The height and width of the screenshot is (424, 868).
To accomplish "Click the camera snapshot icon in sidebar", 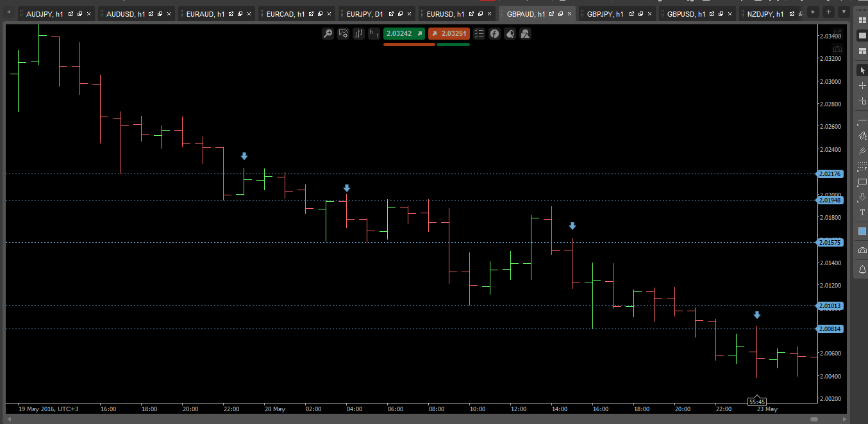I will coord(862,250).
